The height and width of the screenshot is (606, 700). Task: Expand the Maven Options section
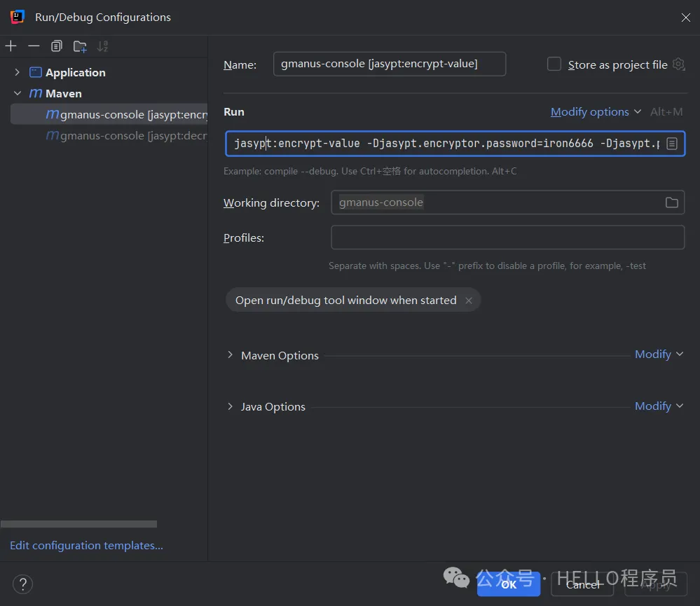point(230,355)
